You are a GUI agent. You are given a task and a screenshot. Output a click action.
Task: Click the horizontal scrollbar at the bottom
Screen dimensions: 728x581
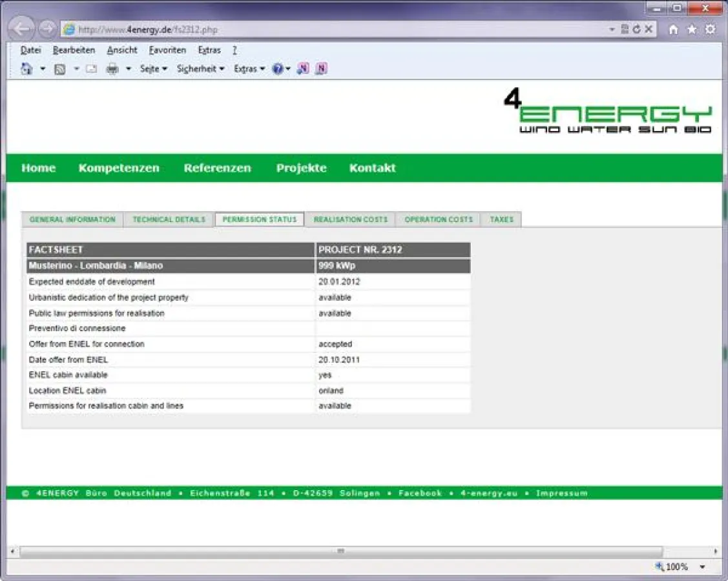pos(340,551)
